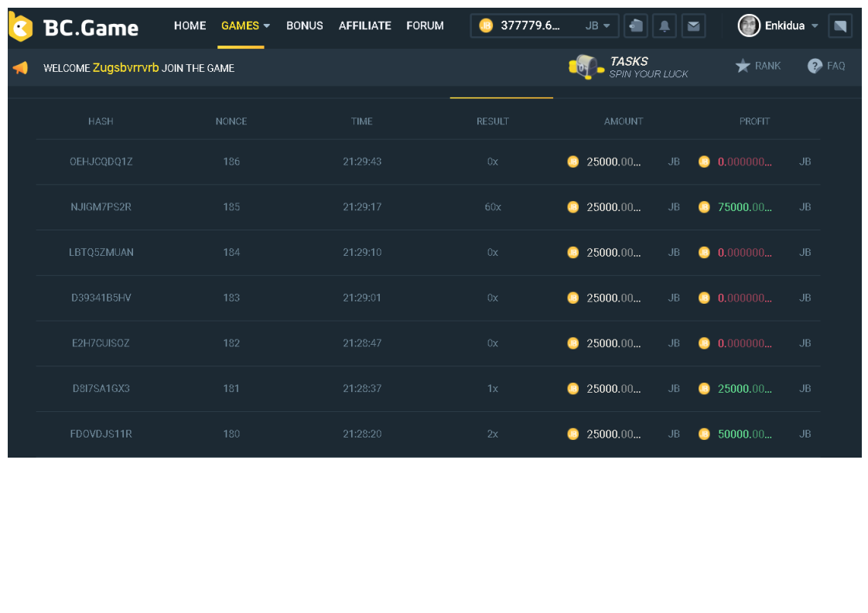The height and width of the screenshot is (613, 868).
Task: Open the chat panel icon
Action: click(x=839, y=26)
